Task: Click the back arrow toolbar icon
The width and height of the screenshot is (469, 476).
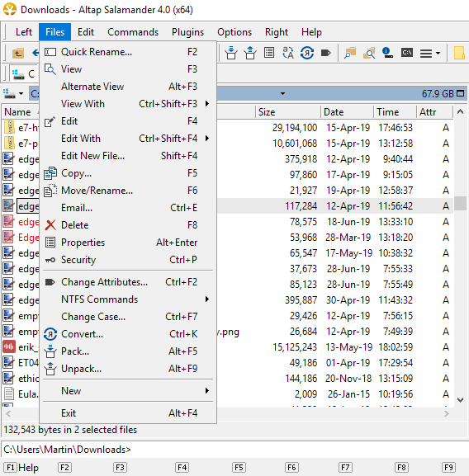Action: 36,53
